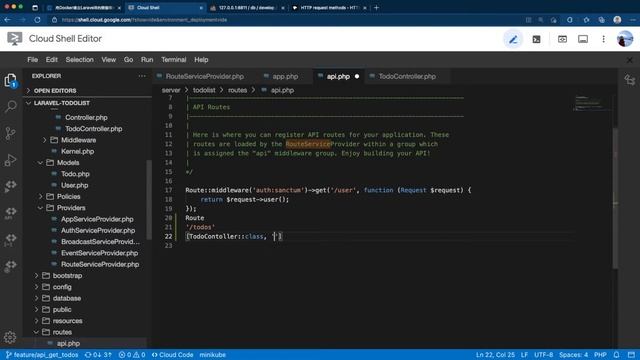Go back in the browser
The width and height of the screenshot is (640, 360).
(x=7, y=20)
